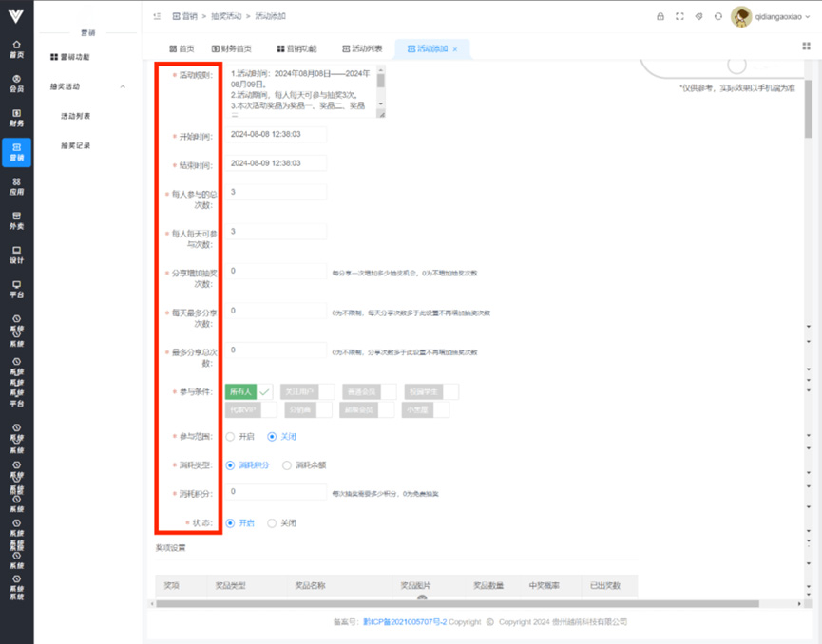Open the 财务 finance sidebar section
The height and width of the screenshot is (644, 822).
pos(16,118)
